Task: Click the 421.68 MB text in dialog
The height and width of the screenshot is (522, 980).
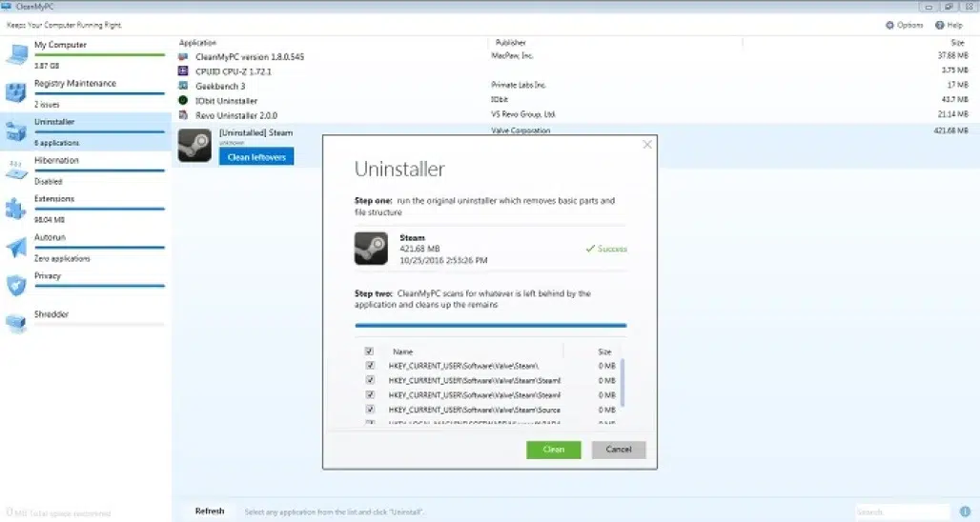Action: [419, 249]
